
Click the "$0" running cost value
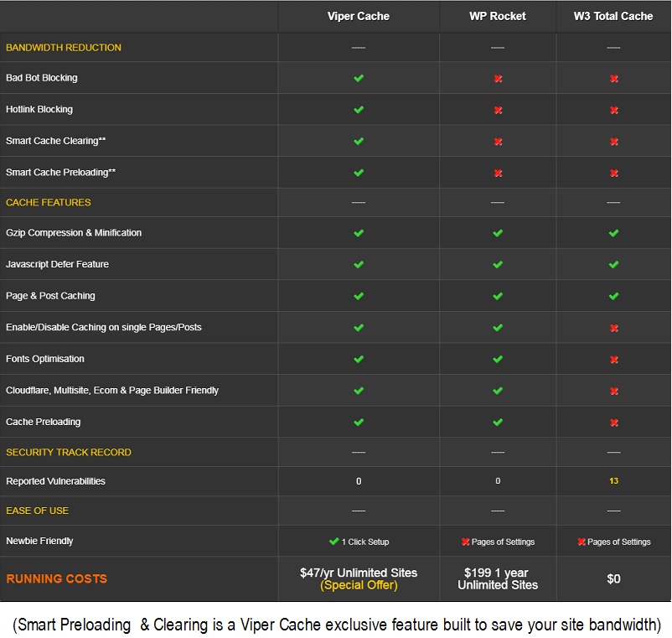(613, 578)
